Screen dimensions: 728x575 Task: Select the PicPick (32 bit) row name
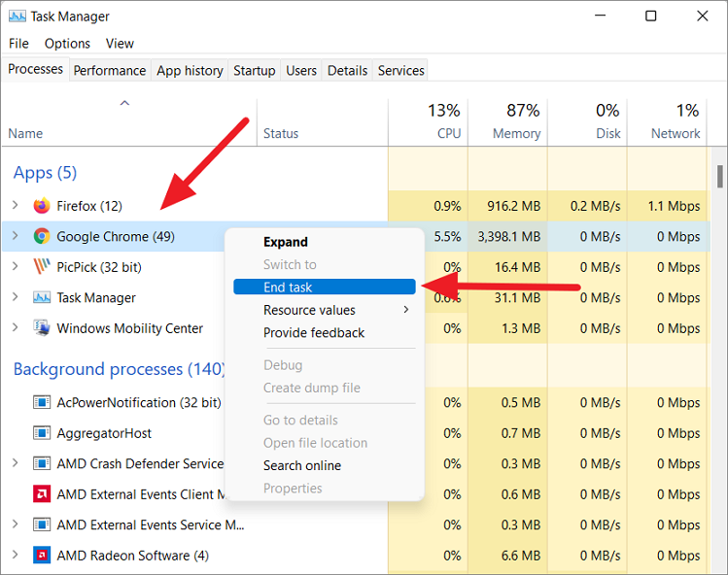(99, 267)
